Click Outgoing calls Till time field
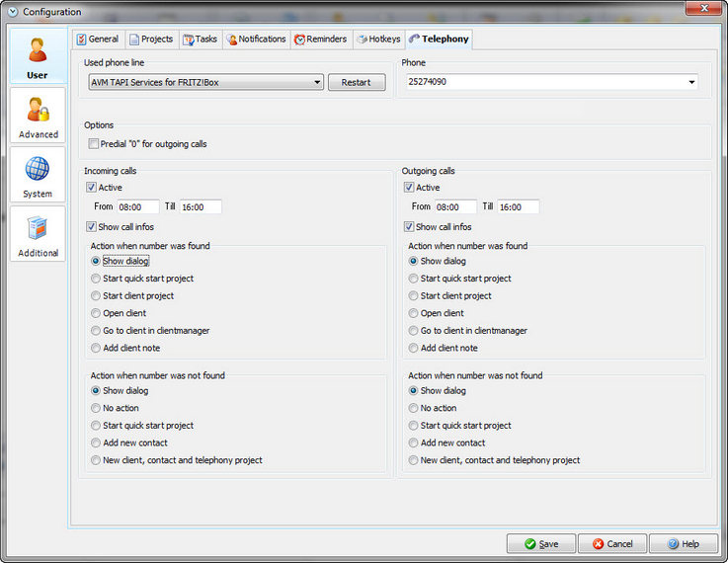Image resolution: width=728 pixels, height=563 pixels. 519,207
